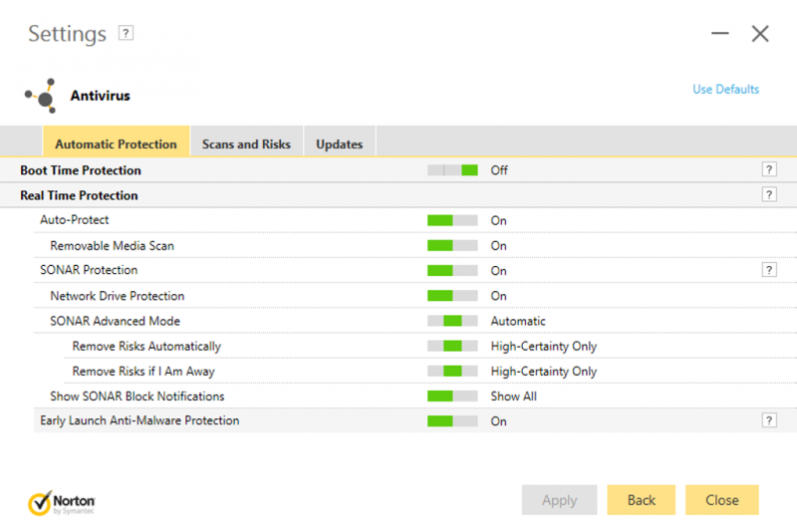Click the Removable Media Scan label
The image size is (797, 532).
click(x=112, y=245)
